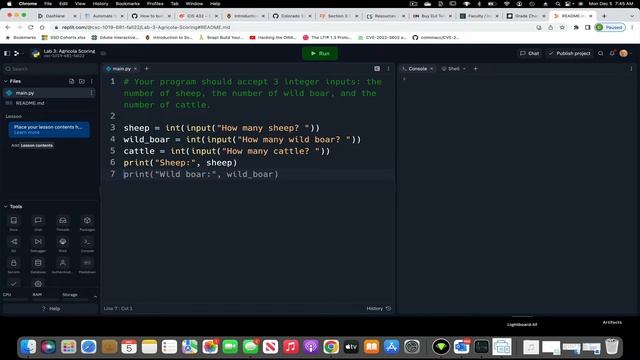Open the Lab 3: Agricola Scoring title
Screen dimensions: 640x360
pyautogui.click(x=69, y=51)
